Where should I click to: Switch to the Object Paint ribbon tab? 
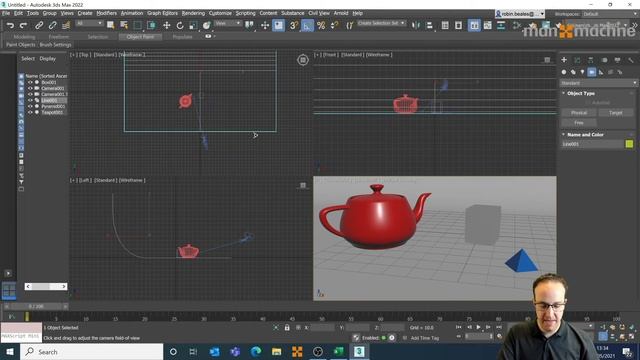pyautogui.click(x=140, y=37)
